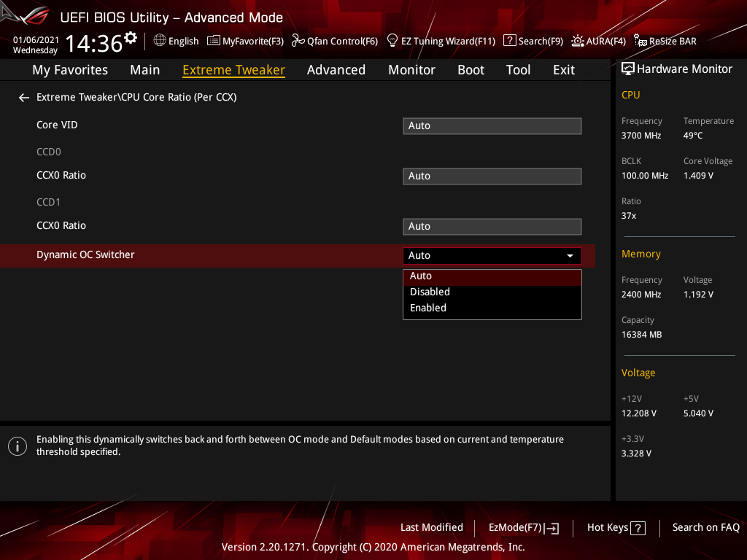Viewport: 747px width, 560px height.
Task: Click the Hardware Monitor display icon
Action: [x=628, y=69]
